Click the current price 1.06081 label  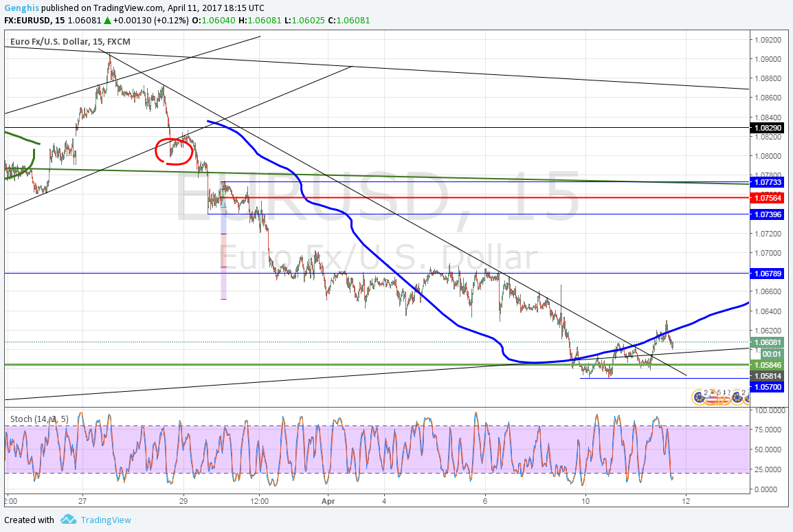768,342
